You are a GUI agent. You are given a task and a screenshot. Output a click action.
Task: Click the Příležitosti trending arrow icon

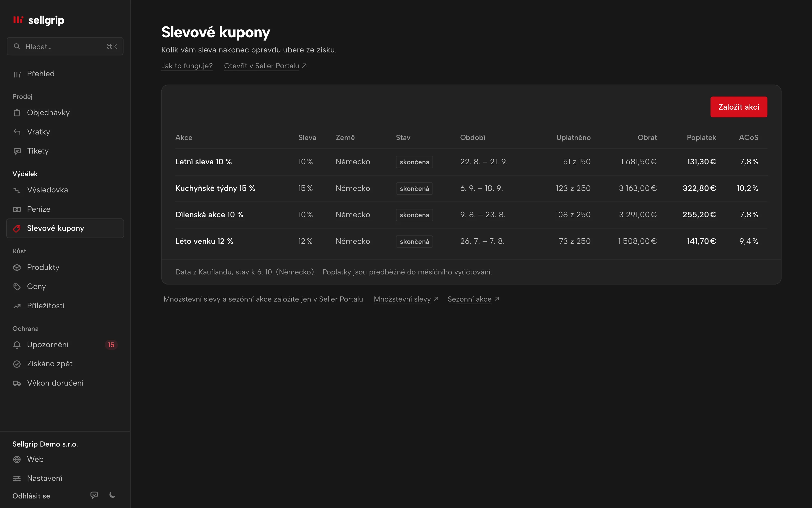17,306
